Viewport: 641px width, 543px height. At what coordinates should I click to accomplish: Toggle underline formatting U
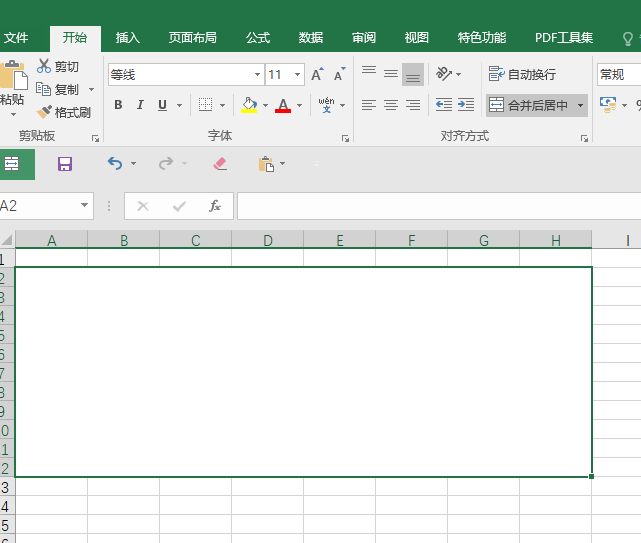tap(162, 105)
